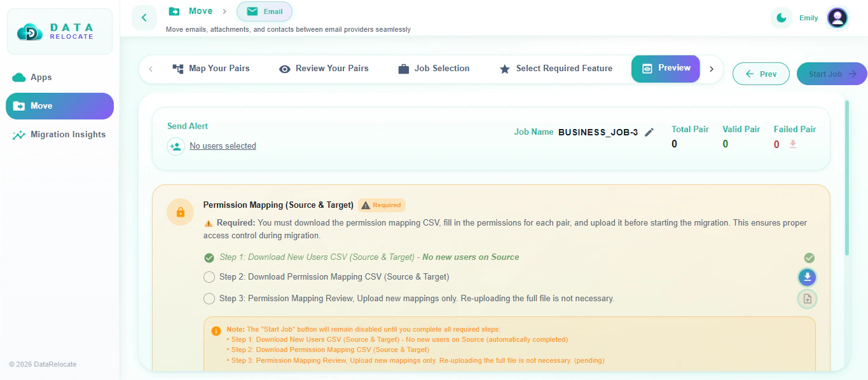The image size is (868, 380).
Task: Click the Start Job button
Action: (832, 74)
